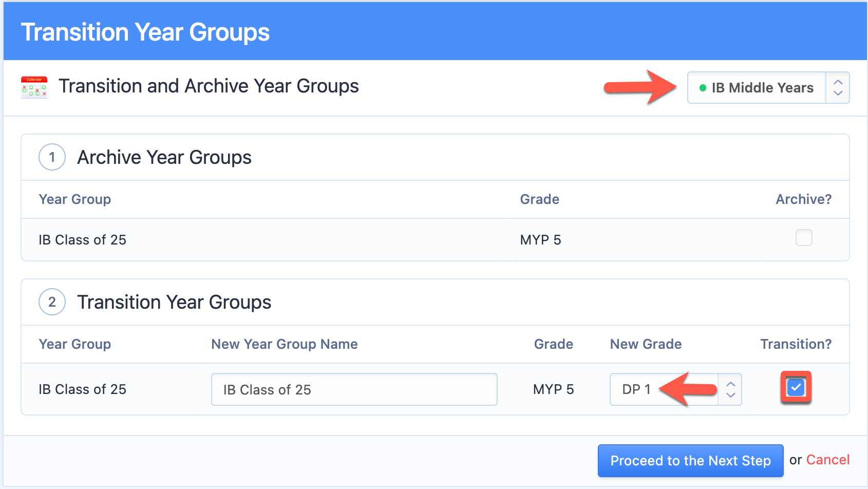868x489 pixels.
Task: Click the Transition? column header
Action: click(796, 344)
